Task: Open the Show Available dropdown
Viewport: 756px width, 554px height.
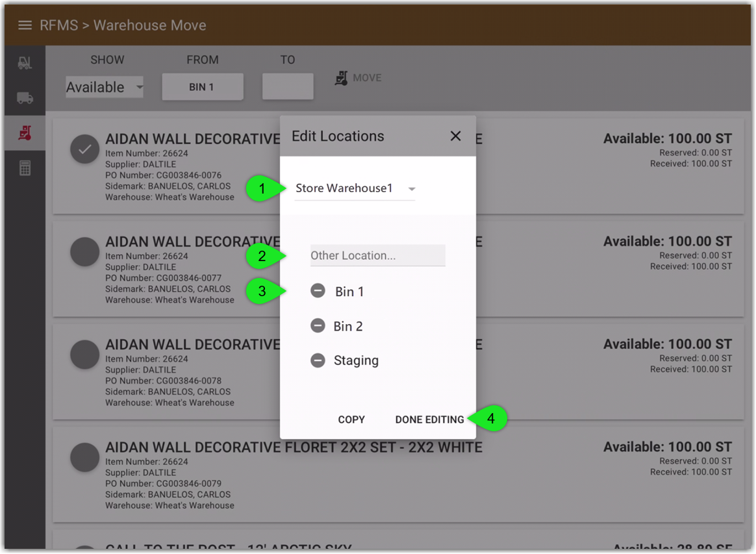Action: [x=105, y=87]
